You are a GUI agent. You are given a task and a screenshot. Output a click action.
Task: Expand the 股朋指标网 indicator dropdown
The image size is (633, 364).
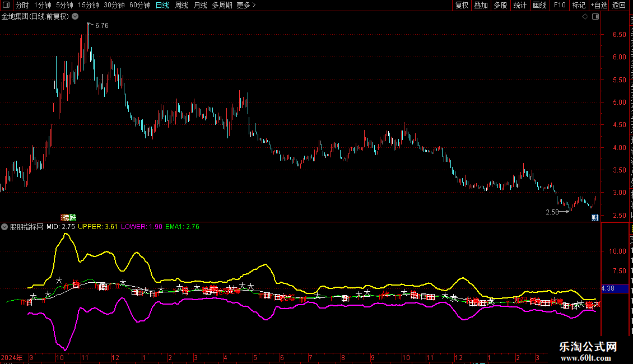click(x=4, y=227)
